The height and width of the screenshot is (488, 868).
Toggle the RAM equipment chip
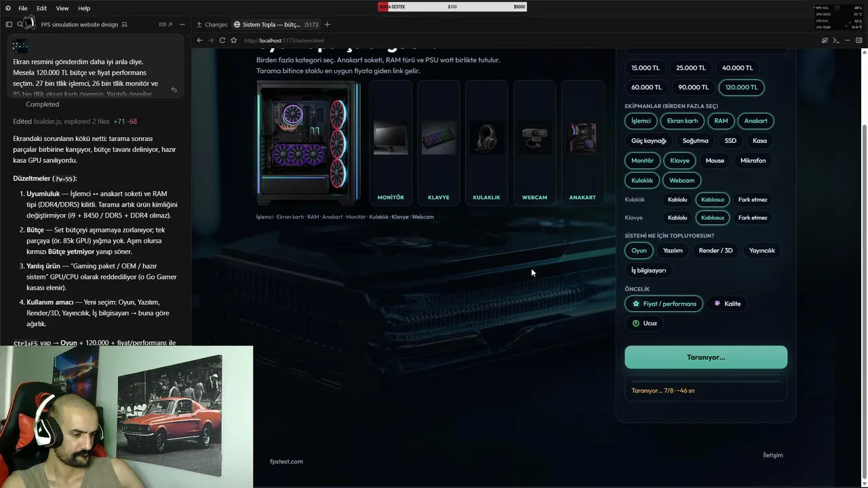tap(721, 121)
